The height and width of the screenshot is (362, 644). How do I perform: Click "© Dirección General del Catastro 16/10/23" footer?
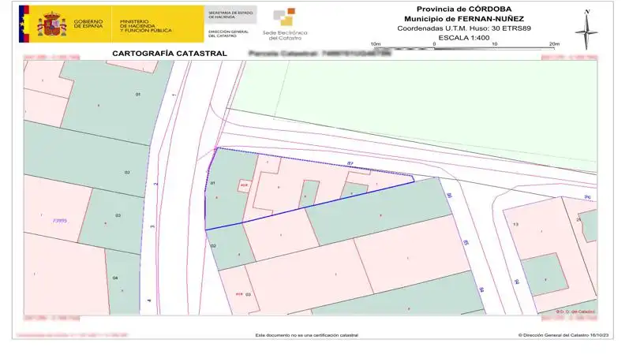(x=564, y=335)
